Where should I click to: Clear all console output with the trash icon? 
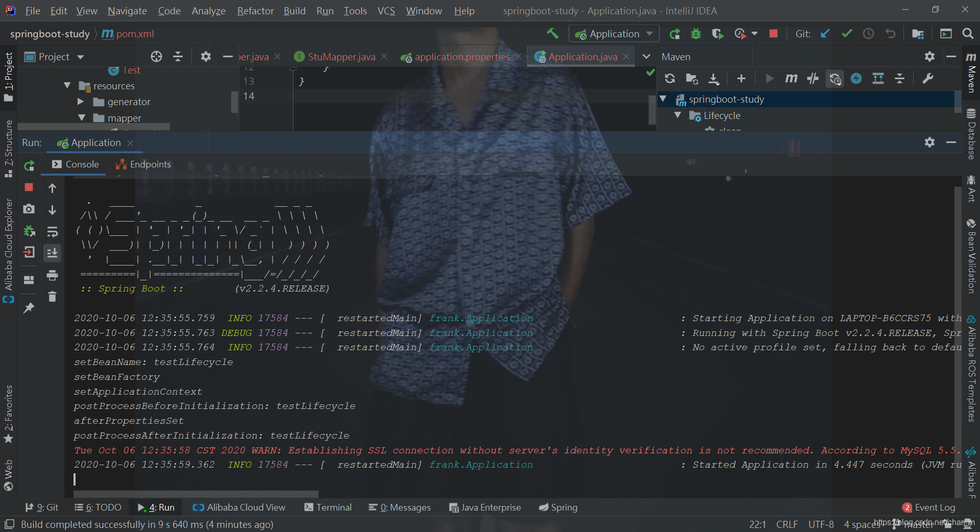[52, 297]
